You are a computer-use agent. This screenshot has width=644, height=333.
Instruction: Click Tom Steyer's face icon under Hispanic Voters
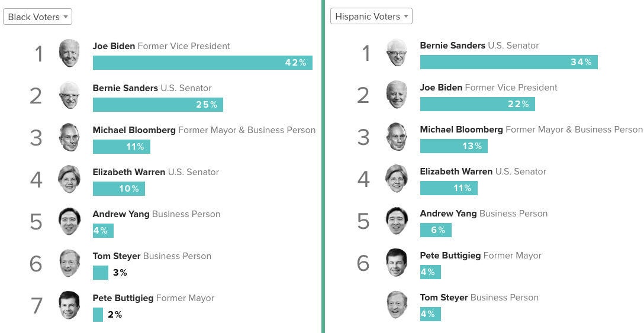click(x=397, y=305)
